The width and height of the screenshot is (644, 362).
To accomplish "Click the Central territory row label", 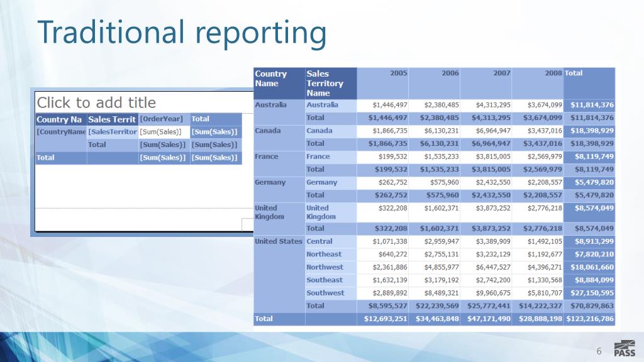I will pos(331,241).
